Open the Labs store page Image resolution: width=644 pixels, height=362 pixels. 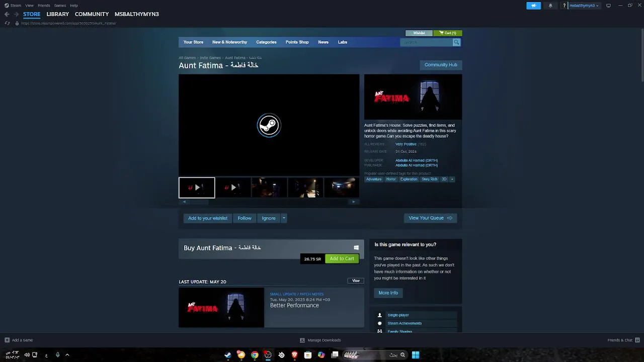point(343,42)
